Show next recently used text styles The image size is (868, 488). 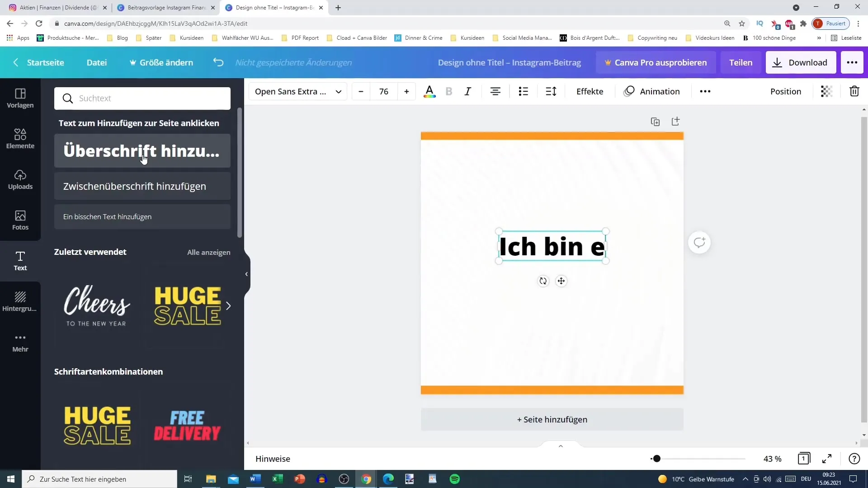tap(228, 306)
